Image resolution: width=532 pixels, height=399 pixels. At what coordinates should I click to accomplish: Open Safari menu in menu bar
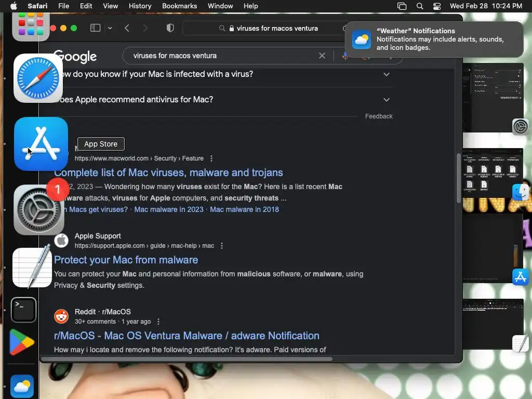37,6
